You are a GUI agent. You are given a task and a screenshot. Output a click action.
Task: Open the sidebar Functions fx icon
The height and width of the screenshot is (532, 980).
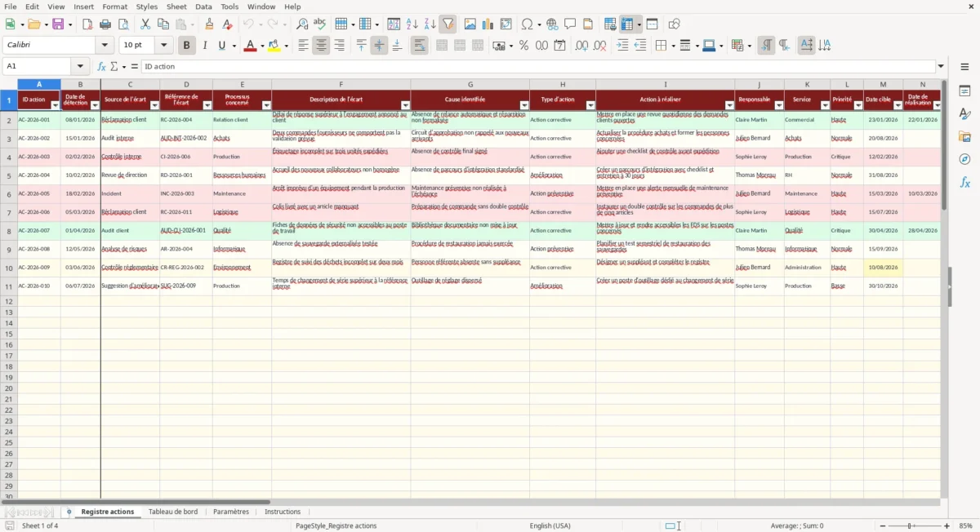(964, 183)
